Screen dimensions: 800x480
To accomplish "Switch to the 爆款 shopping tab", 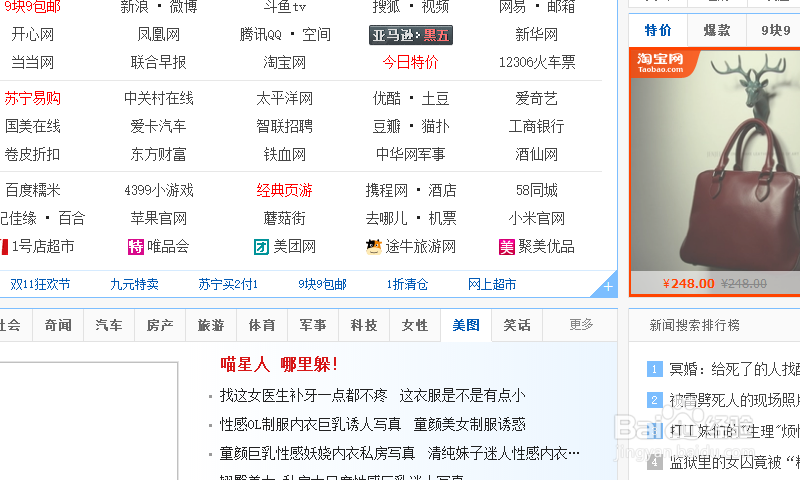I will coord(717,31).
